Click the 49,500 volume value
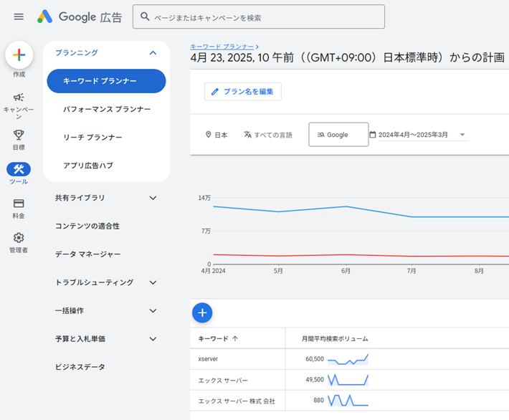Viewport: 509px width, 420px height. (315, 380)
